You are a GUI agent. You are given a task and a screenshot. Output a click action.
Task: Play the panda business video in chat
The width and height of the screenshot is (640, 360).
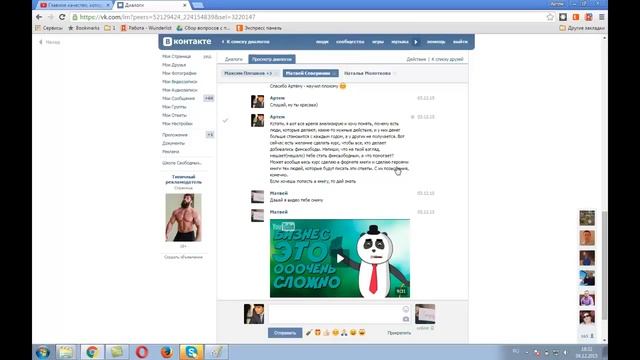point(340,258)
